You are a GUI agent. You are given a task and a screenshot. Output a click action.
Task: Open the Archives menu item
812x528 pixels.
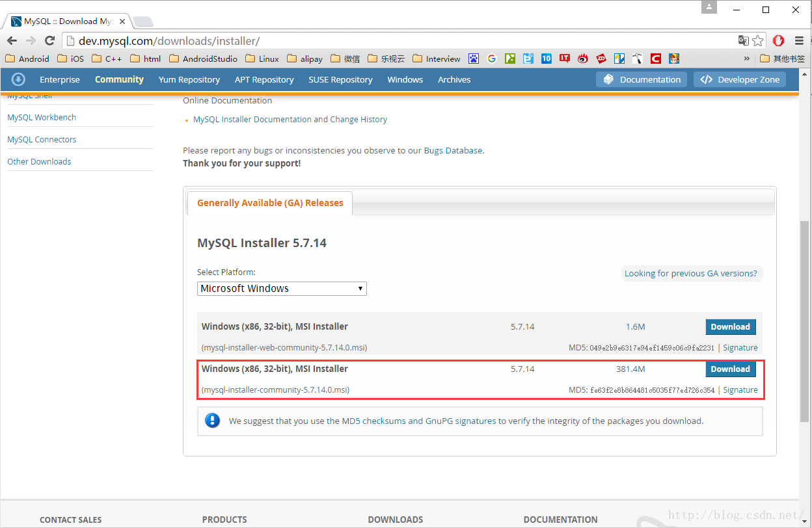pyautogui.click(x=453, y=79)
